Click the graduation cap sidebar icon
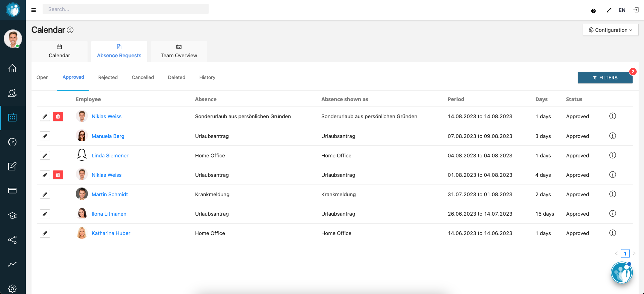The image size is (644, 294). [12, 215]
